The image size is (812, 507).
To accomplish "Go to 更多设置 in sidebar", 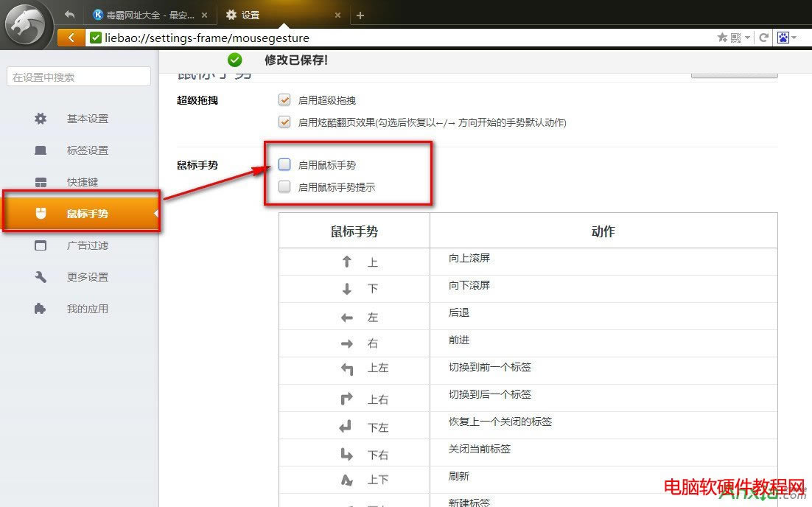I will point(87,277).
